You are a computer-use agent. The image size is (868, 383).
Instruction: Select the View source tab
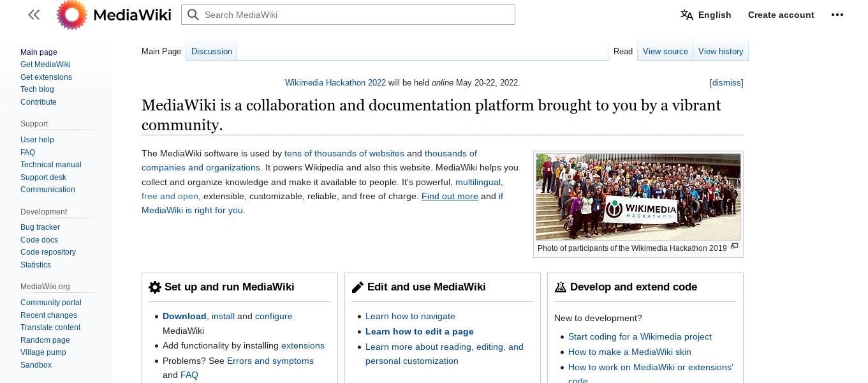[665, 51]
